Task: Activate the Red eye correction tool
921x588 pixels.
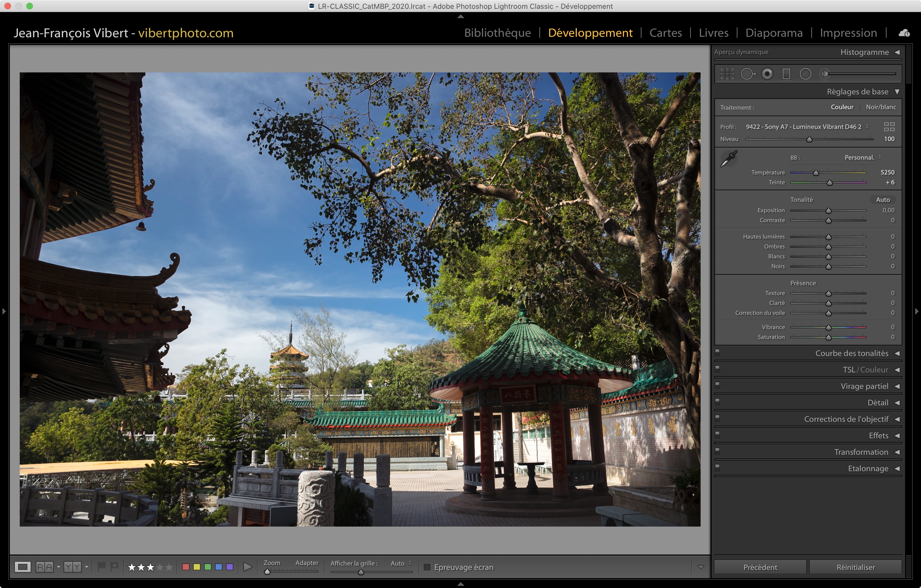Action: [x=767, y=74]
